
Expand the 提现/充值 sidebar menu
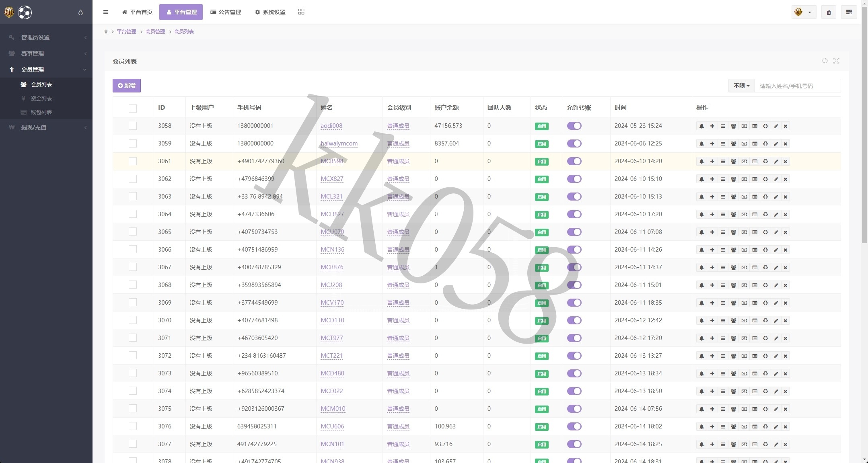pos(46,127)
